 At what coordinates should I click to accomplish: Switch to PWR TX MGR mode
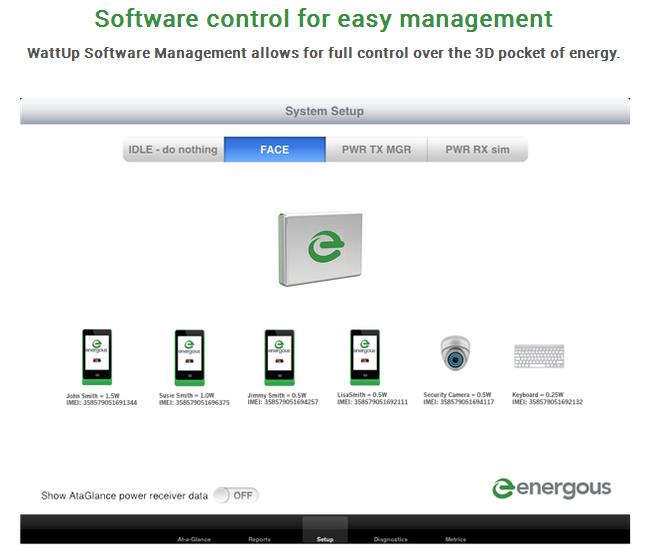pos(376,150)
